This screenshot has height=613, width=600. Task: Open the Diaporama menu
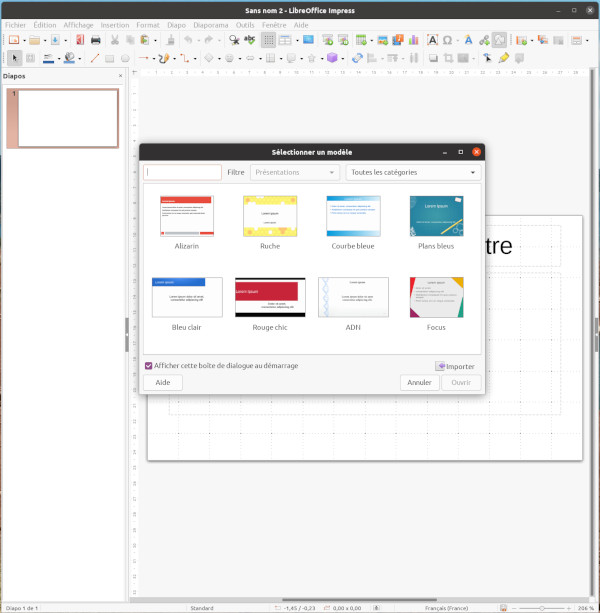tap(211, 25)
